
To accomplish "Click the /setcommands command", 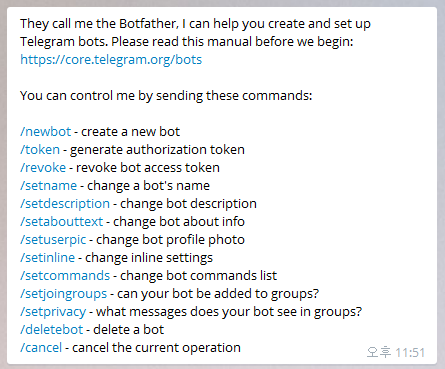I will tap(65, 276).
